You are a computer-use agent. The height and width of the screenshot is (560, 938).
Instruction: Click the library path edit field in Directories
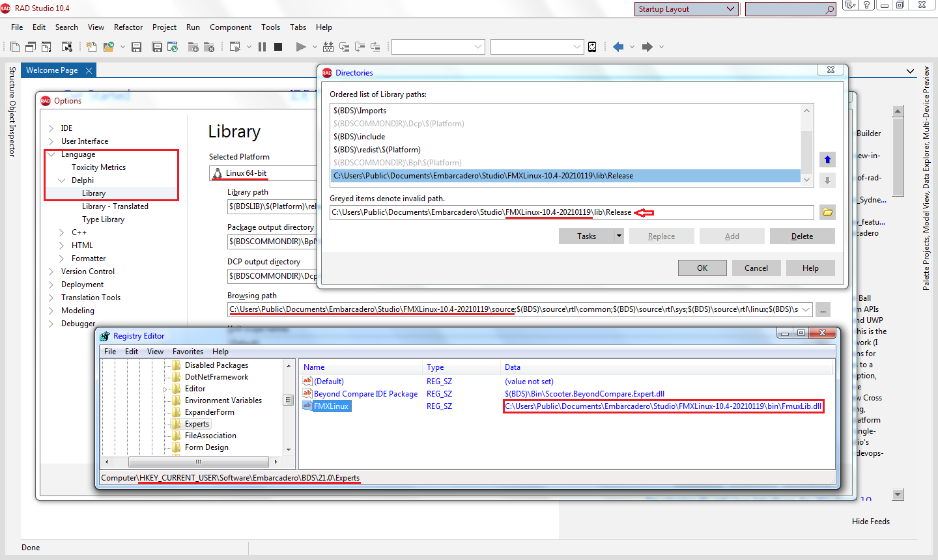572,212
